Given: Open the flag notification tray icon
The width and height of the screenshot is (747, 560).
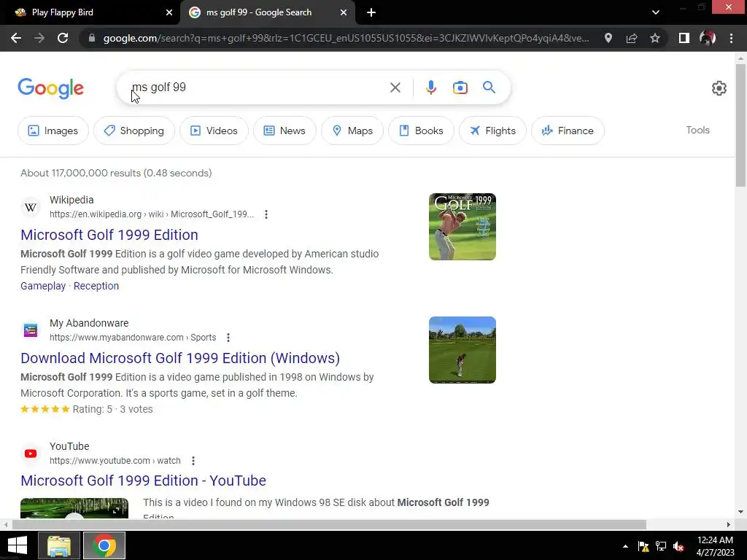Looking at the screenshot, I should click(643, 546).
